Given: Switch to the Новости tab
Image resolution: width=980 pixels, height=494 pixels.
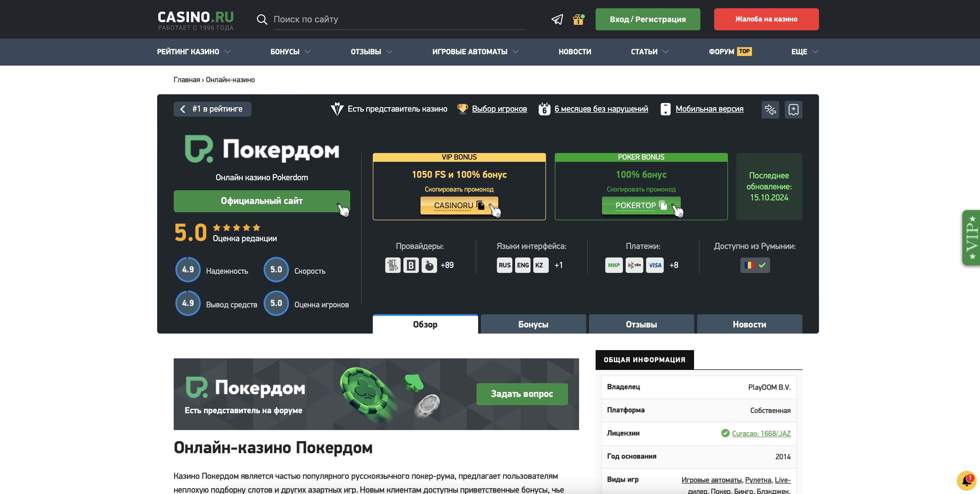Looking at the screenshot, I should point(749,324).
